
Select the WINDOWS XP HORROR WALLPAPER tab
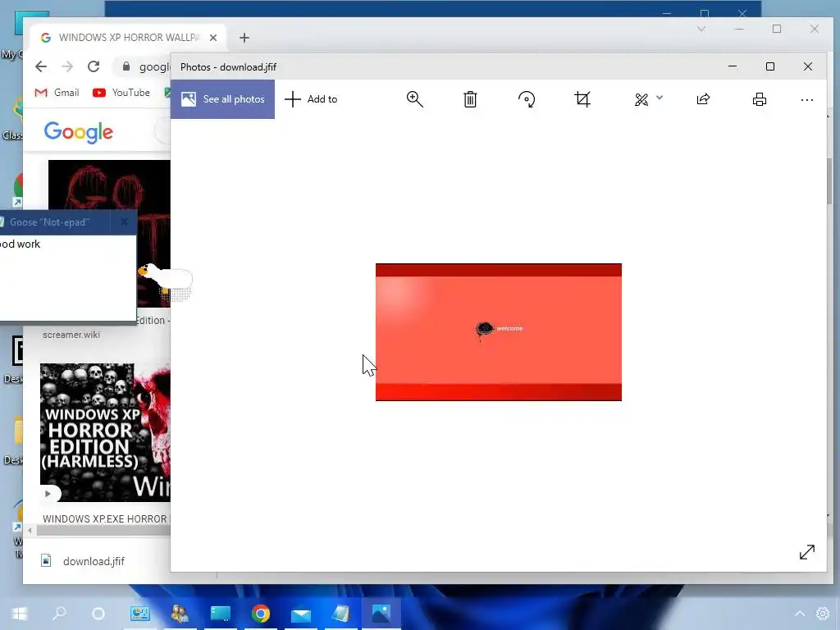129,38
